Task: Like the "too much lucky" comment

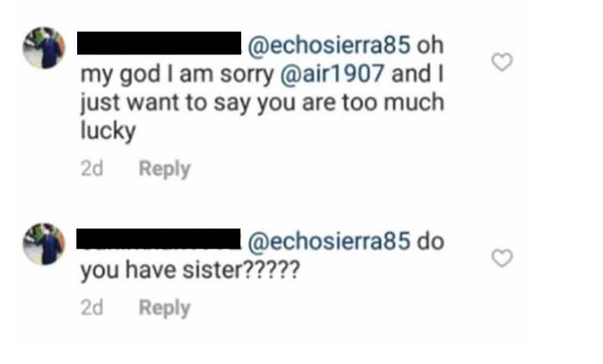Action: tap(502, 63)
